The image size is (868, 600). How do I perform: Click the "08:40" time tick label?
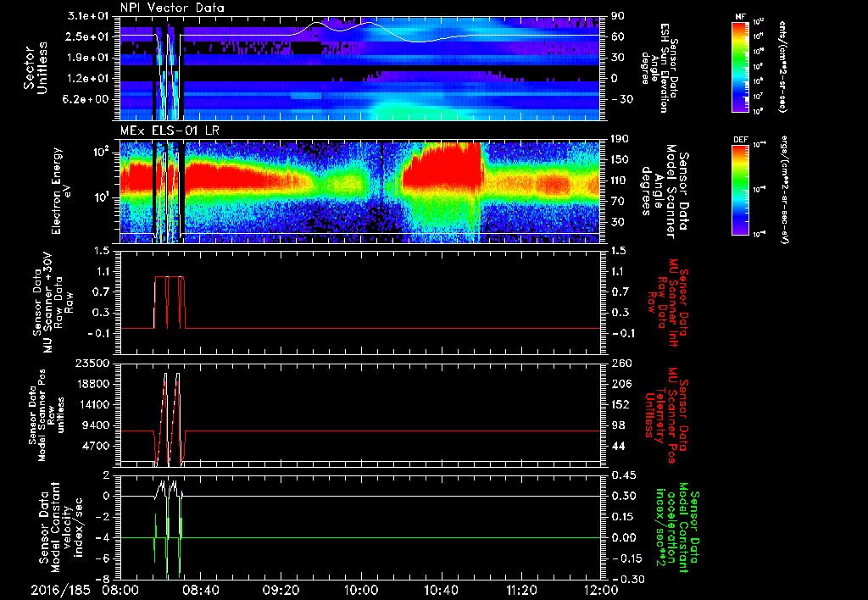pyautogui.click(x=201, y=590)
